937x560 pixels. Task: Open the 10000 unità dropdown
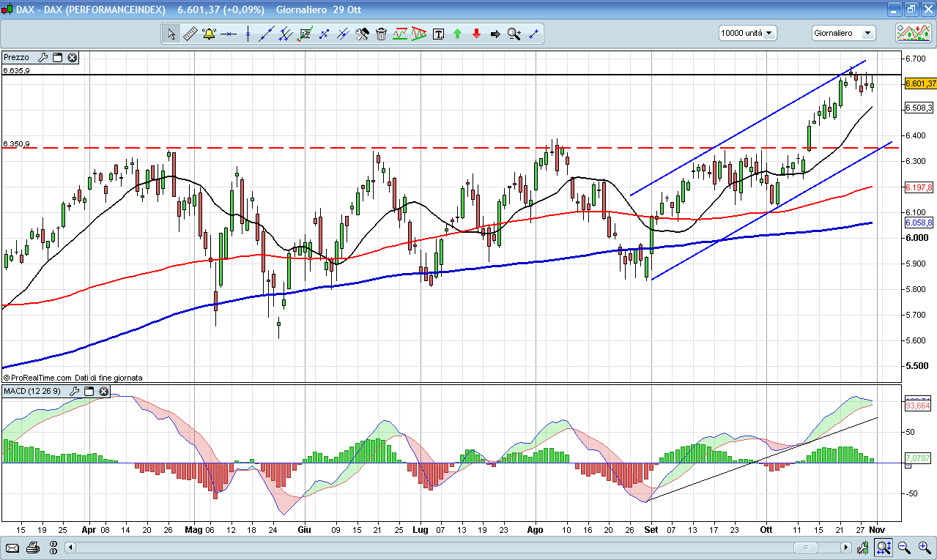point(747,33)
